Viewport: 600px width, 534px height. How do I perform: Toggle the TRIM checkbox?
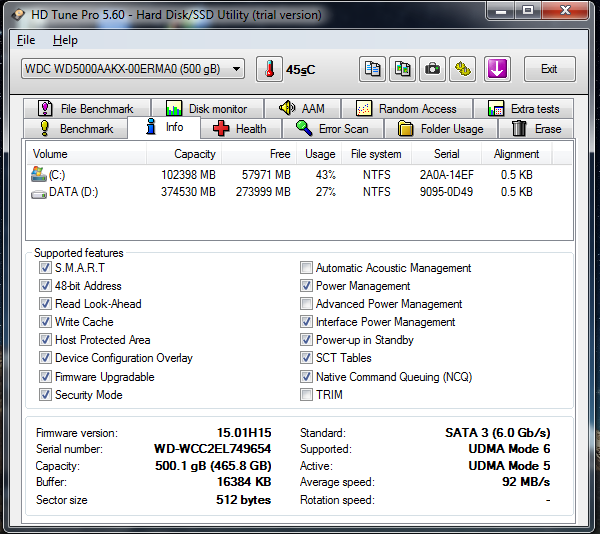coord(306,395)
